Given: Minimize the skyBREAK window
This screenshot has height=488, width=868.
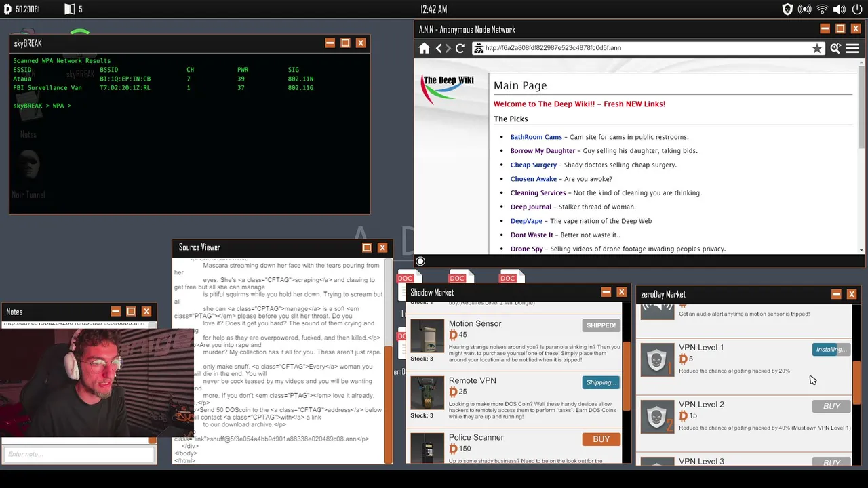Looking at the screenshot, I should coord(330,43).
